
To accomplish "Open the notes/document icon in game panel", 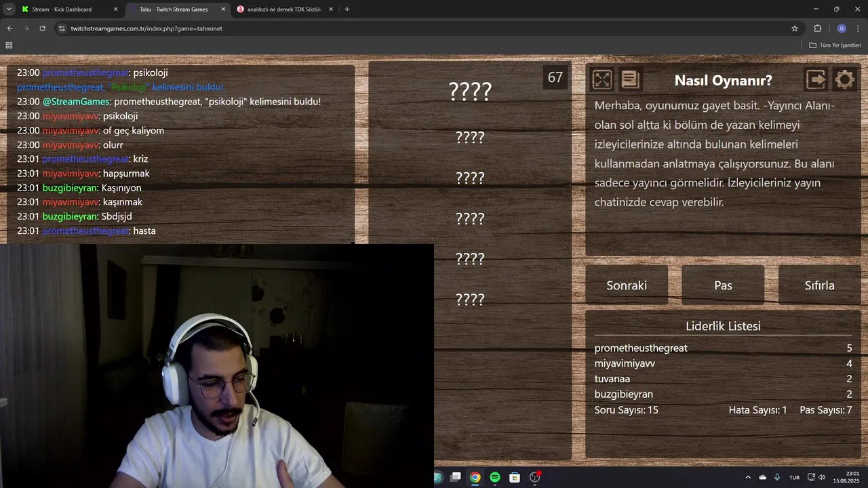I will (630, 80).
